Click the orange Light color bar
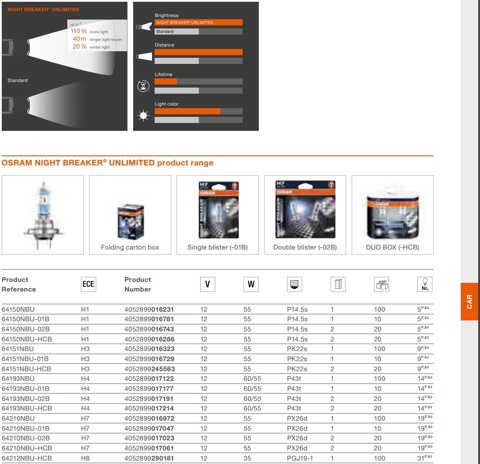The height and width of the screenshot is (464, 480). 187,111
